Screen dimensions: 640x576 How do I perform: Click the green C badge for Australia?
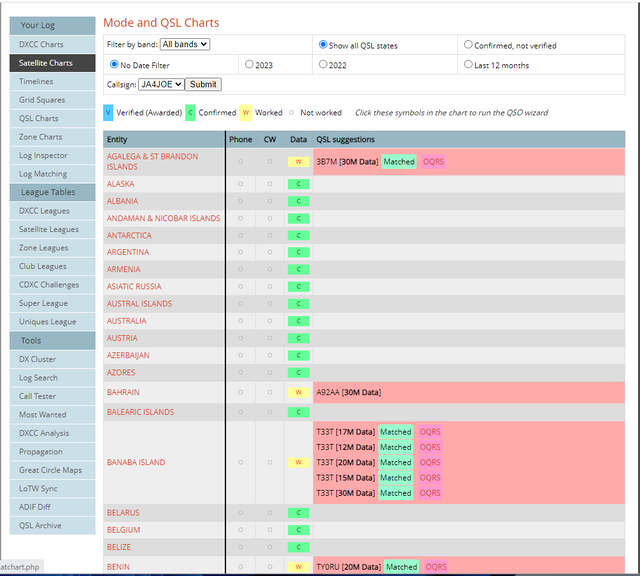pyautogui.click(x=298, y=321)
